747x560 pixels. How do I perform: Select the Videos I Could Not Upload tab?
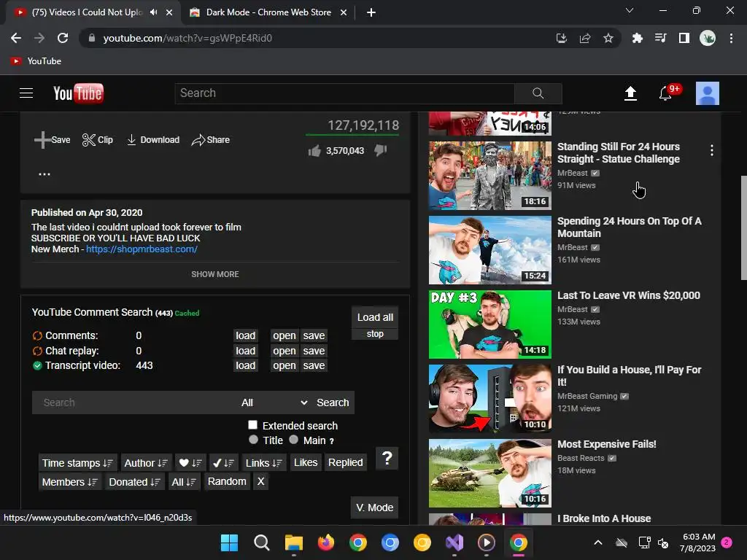(x=88, y=12)
